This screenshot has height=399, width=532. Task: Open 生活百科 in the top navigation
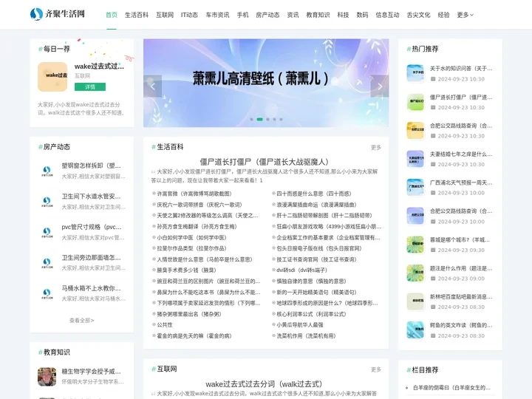coord(137,15)
